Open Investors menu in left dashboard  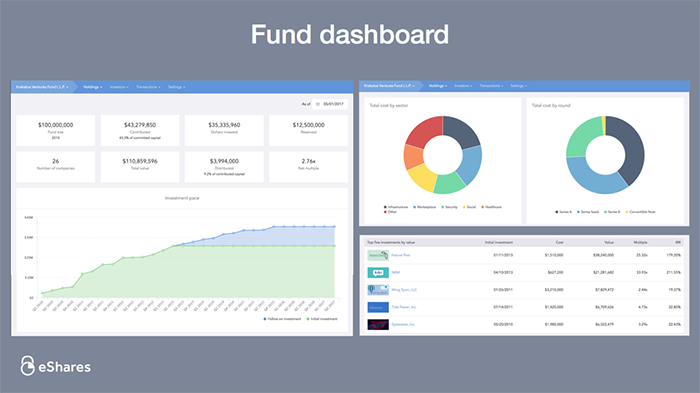click(119, 87)
